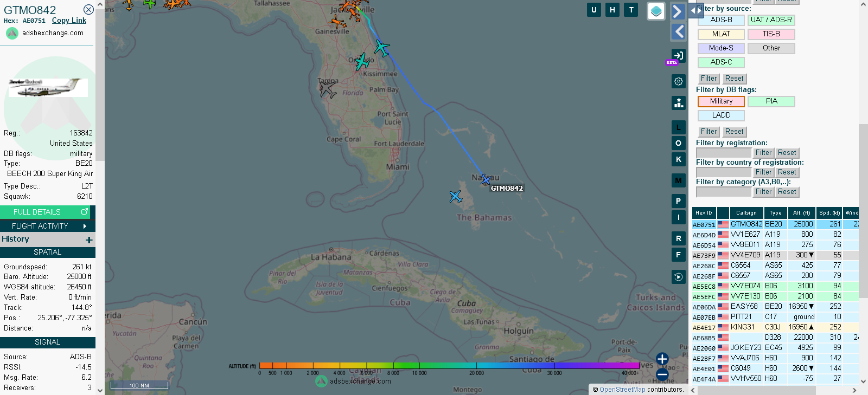Select the blue aircraft west of Nassau
868x395 pixels.
(x=456, y=196)
